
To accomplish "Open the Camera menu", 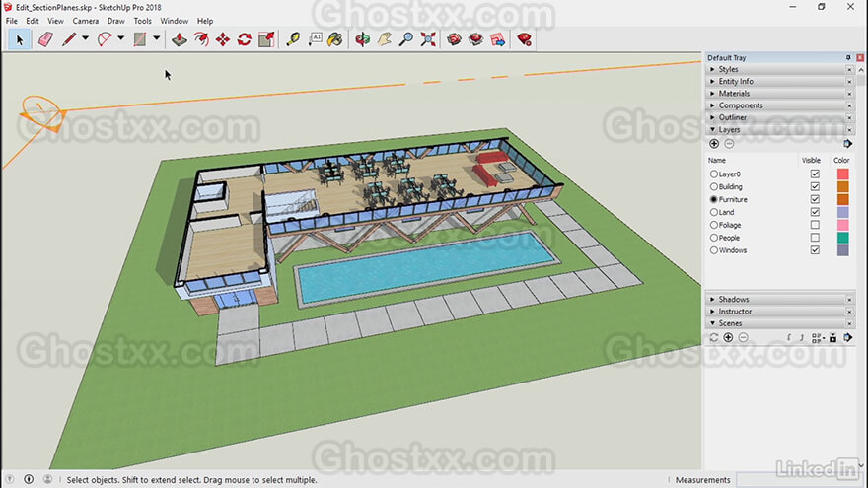I will point(85,21).
